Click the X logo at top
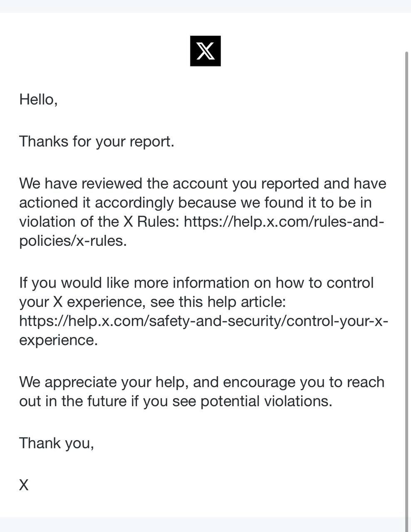Image resolution: width=411 pixels, height=532 pixels. tap(205, 51)
